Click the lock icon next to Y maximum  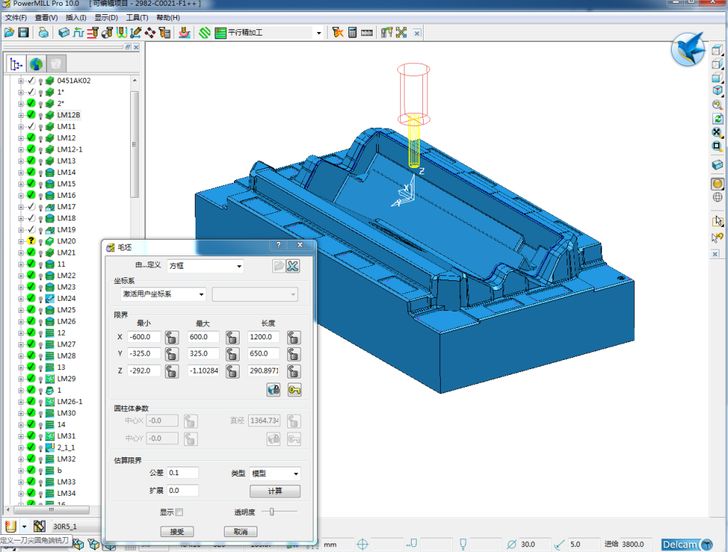pyautogui.click(x=233, y=355)
